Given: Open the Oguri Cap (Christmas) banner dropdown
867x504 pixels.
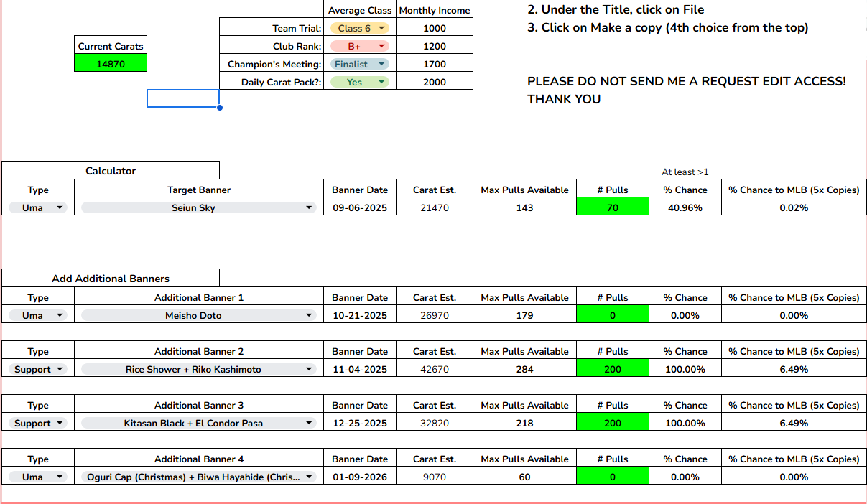Looking at the screenshot, I should point(199,477).
